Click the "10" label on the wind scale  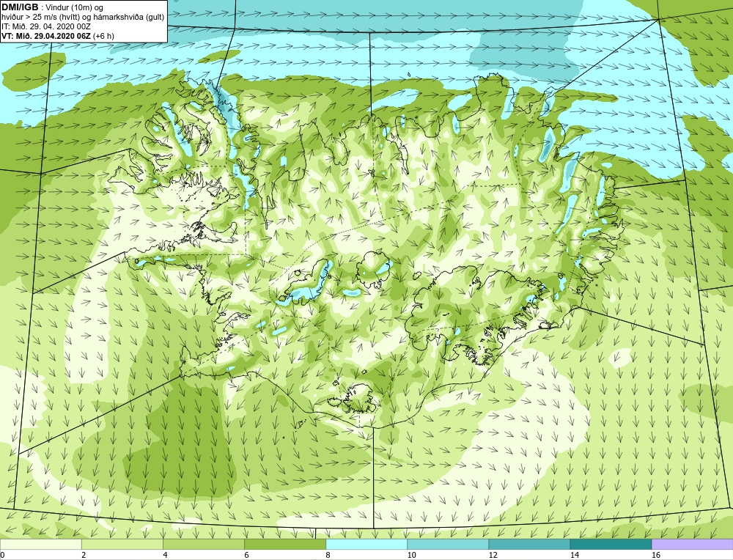click(411, 555)
